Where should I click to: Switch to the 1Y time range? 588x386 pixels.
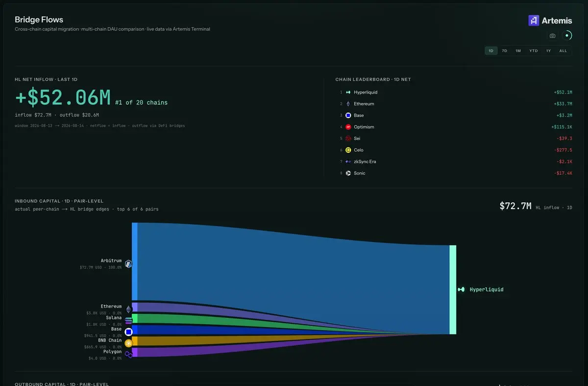548,50
